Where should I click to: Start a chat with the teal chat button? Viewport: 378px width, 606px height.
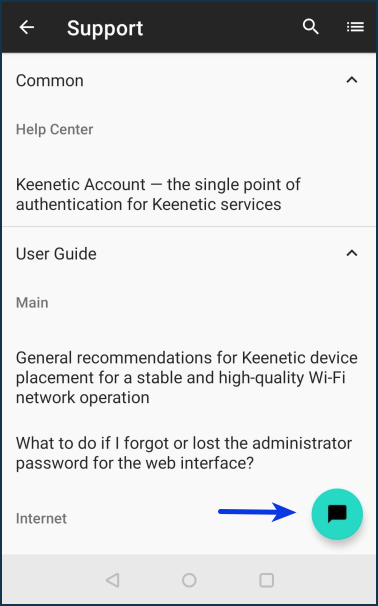tap(337, 514)
